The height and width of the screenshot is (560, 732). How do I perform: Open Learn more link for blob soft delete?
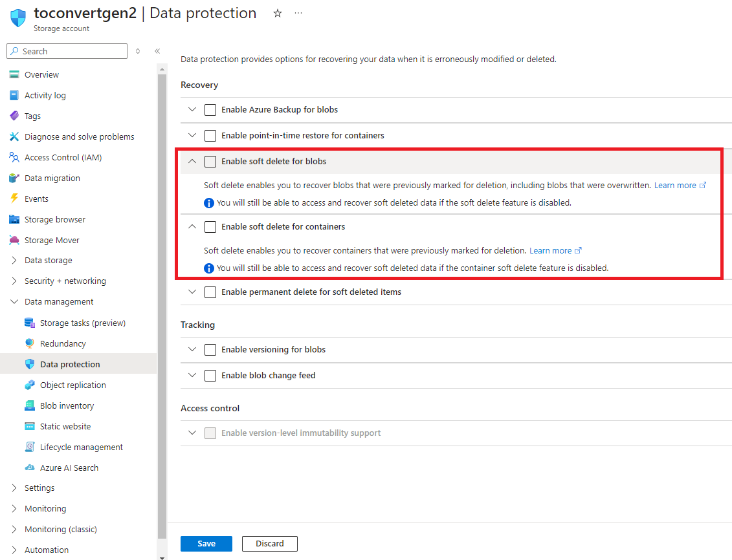[675, 186]
